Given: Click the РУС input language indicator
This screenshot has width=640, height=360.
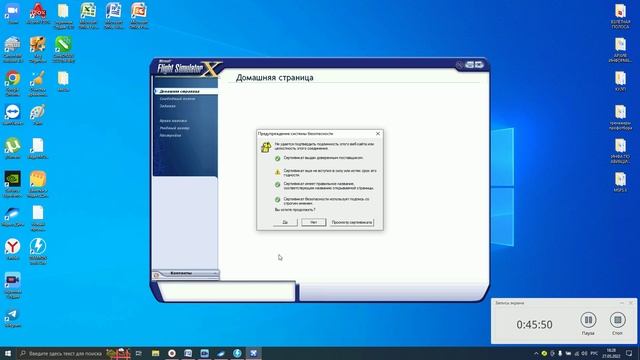Looking at the screenshot, I should tap(594, 353).
